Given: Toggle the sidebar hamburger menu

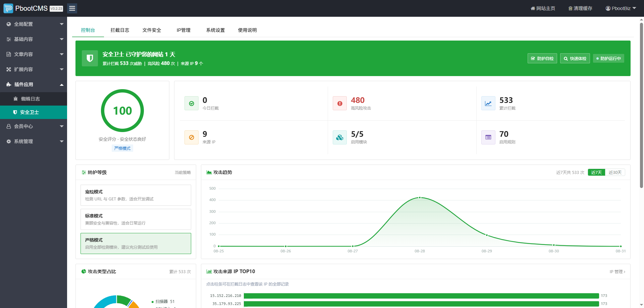Looking at the screenshot, I should pyautogui.click(x=72, y=8).
